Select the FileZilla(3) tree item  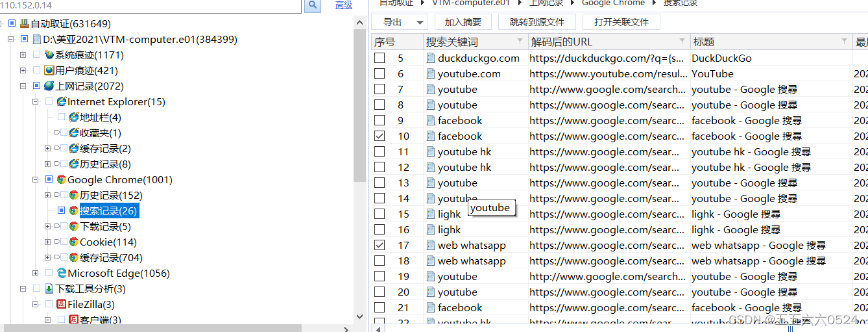[x=91, y=305]
